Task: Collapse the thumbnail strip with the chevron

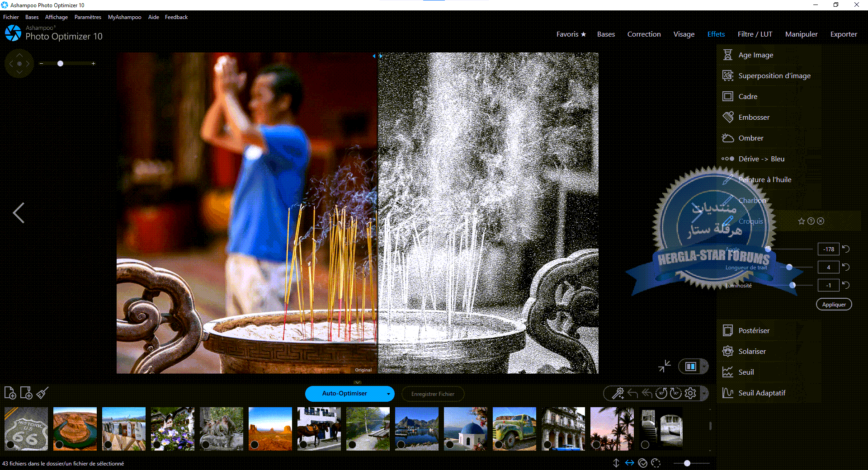Action: click(358, 382)
